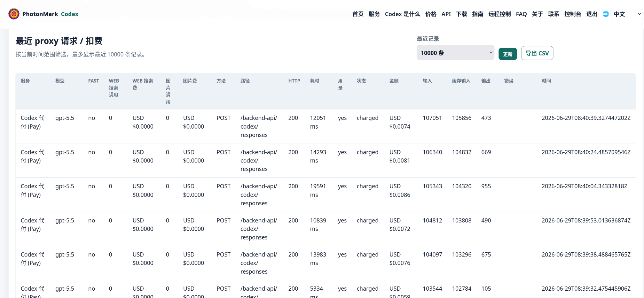
Task: Open the 远程控制 nav link
Action: pos(500,14)
